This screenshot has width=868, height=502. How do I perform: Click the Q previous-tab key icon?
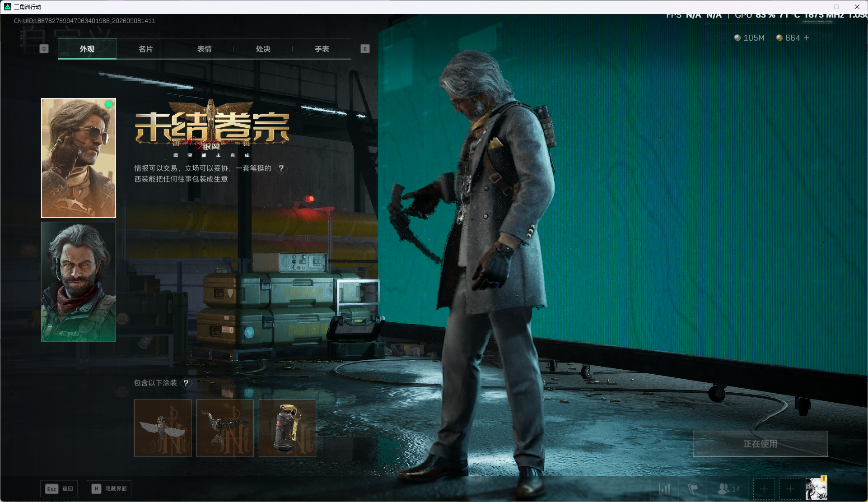[x=44, y=49]
